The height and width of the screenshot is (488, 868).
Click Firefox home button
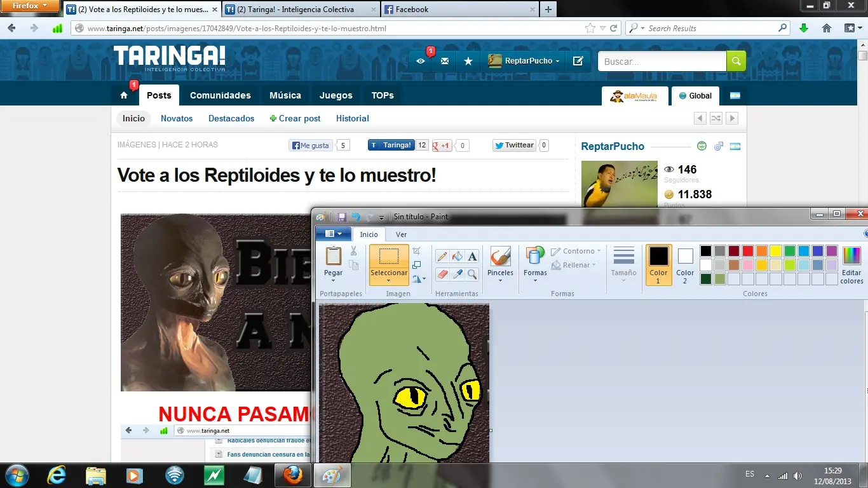coord(827,28)
